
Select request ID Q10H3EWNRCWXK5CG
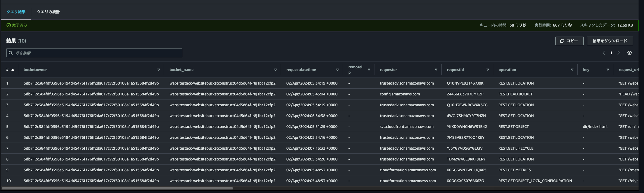[x=467, y=105]
